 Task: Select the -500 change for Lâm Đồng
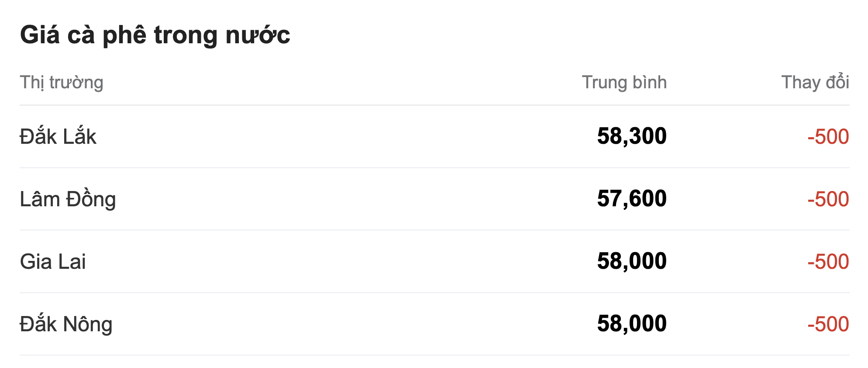pos(828,199)
